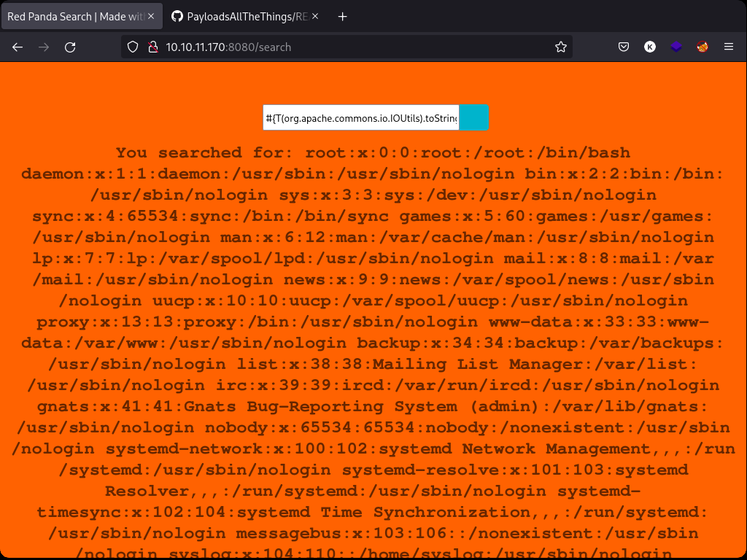Reload the current page
Screen dimensions: 747x560
(70, 47)
